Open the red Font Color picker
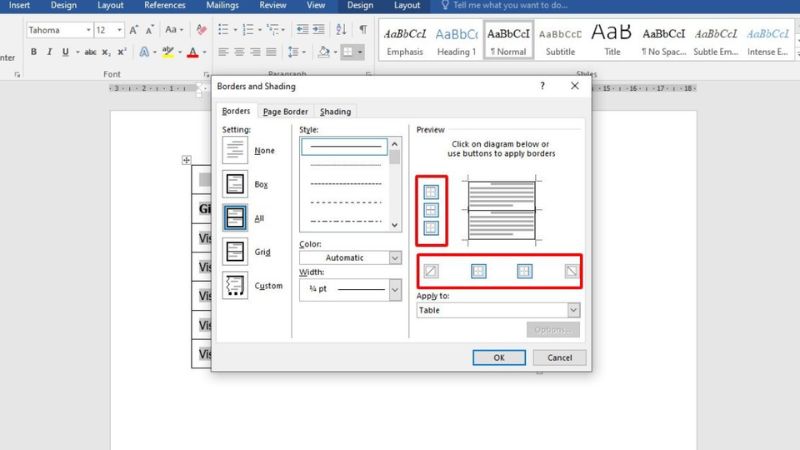This screenshot has height=450, width=800. coord(204,52)
